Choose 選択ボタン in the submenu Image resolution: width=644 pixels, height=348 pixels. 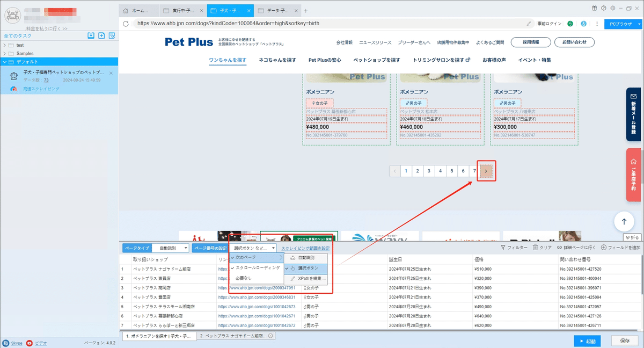click(305, 267)
